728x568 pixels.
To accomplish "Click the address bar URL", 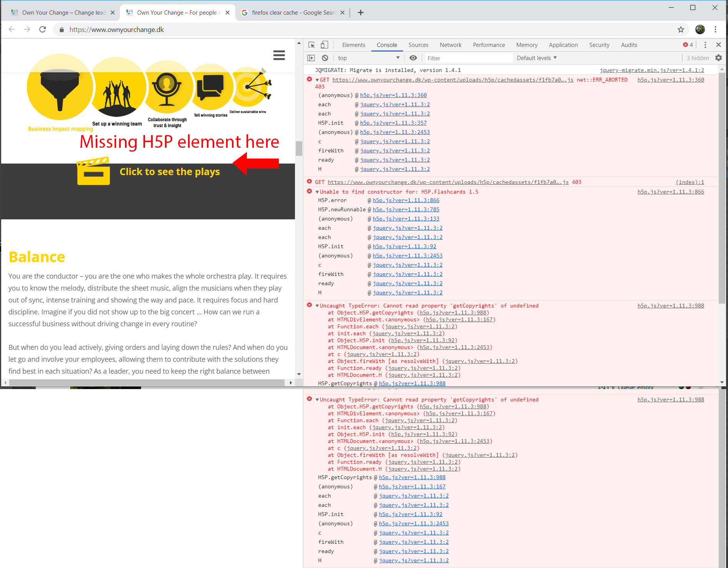I will point(117,30).
